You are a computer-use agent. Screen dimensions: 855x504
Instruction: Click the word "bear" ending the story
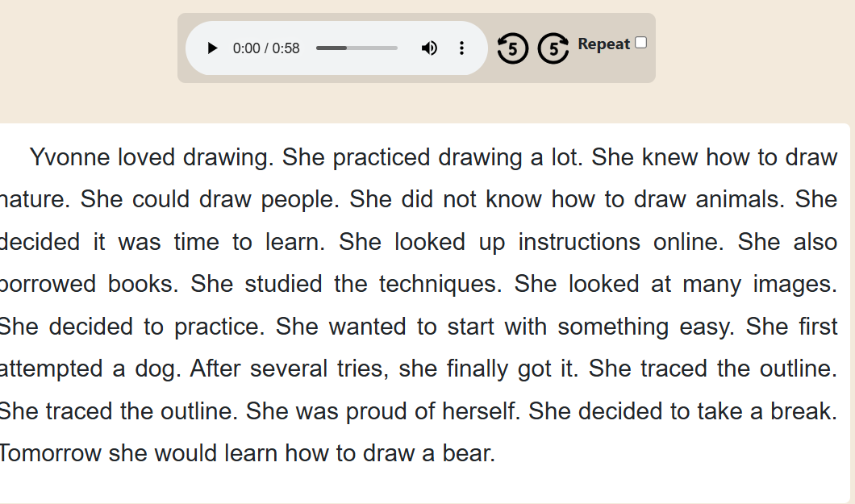[x=468, y=453]
